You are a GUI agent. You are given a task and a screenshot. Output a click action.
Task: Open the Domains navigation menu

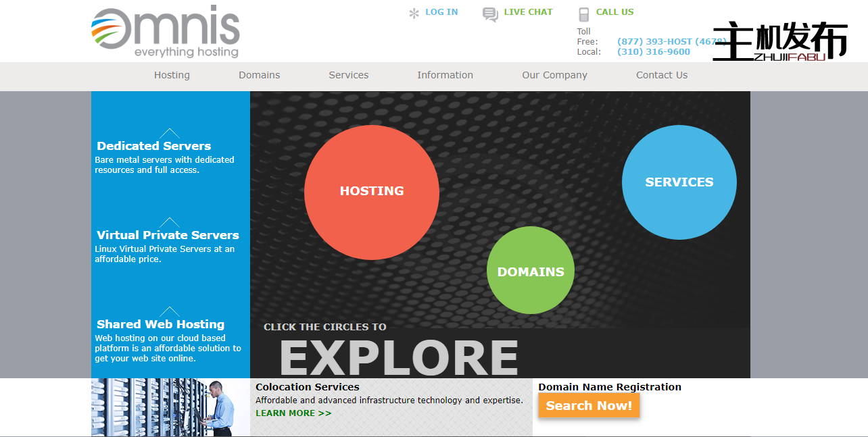click(259, 75)
